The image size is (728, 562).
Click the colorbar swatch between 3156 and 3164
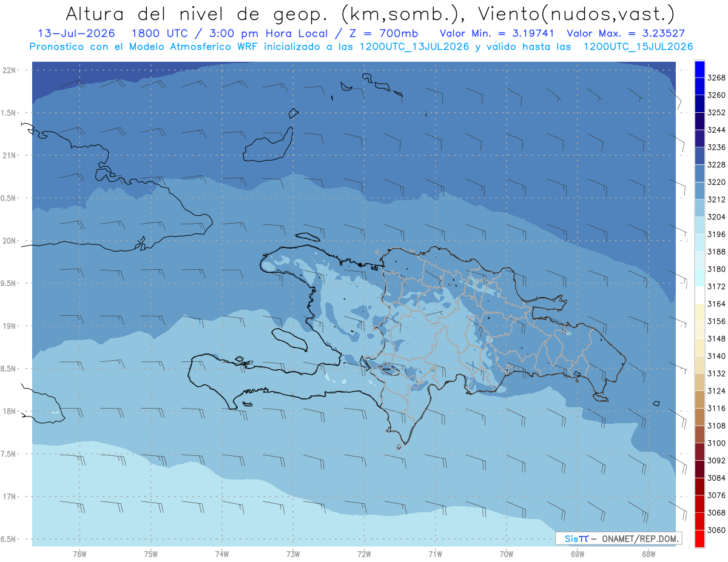pyautogui.click(x=699, y=313)
